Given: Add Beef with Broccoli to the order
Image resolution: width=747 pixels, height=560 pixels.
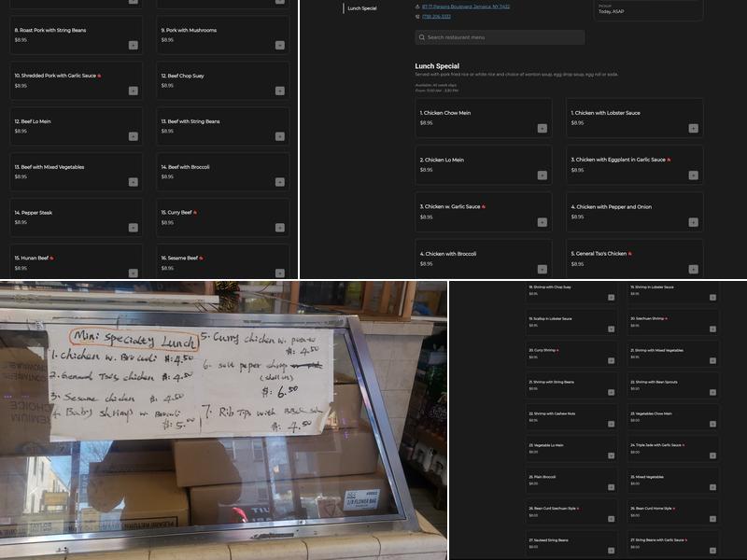Looking at the screenshot, I should 279,182.
